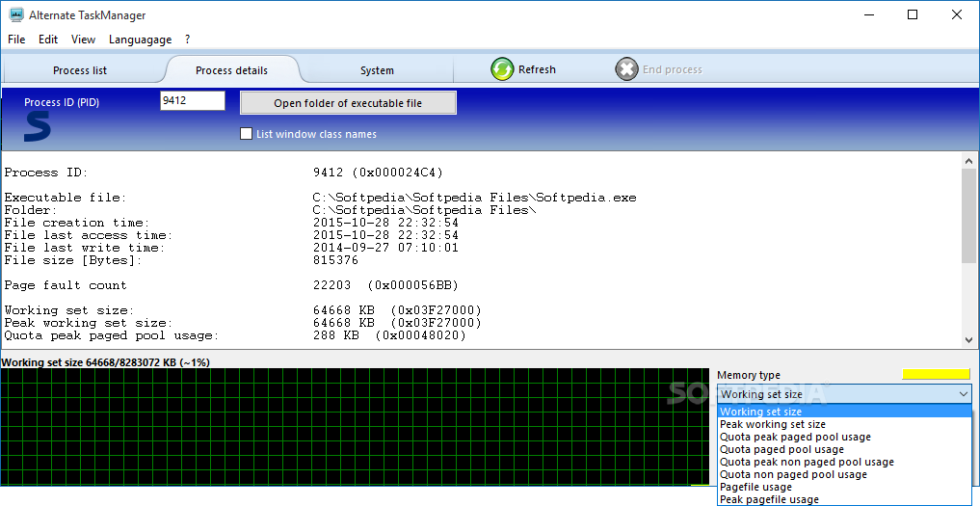Open the Memory type dropdown arrow

(963, 394)
